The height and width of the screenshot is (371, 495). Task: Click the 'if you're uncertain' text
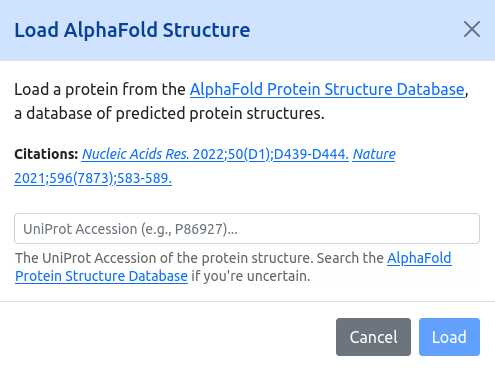[x=251, y=276]
